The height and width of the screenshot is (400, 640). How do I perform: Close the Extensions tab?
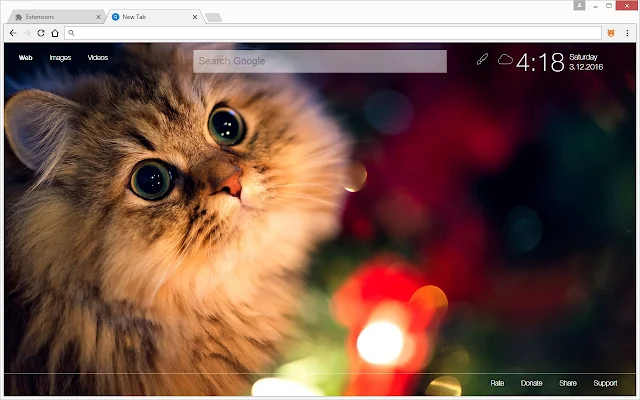pyautogui.click(x=98, y=17)
